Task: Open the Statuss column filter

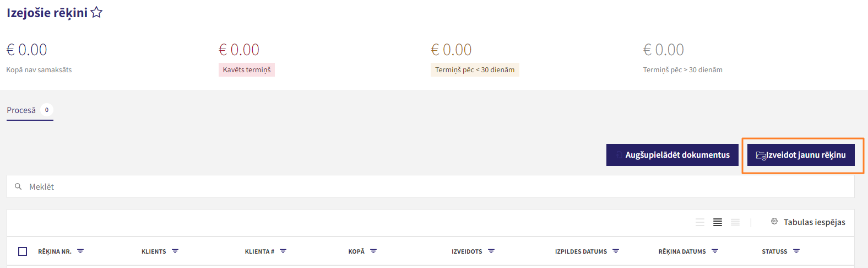Action: [796, 251]
